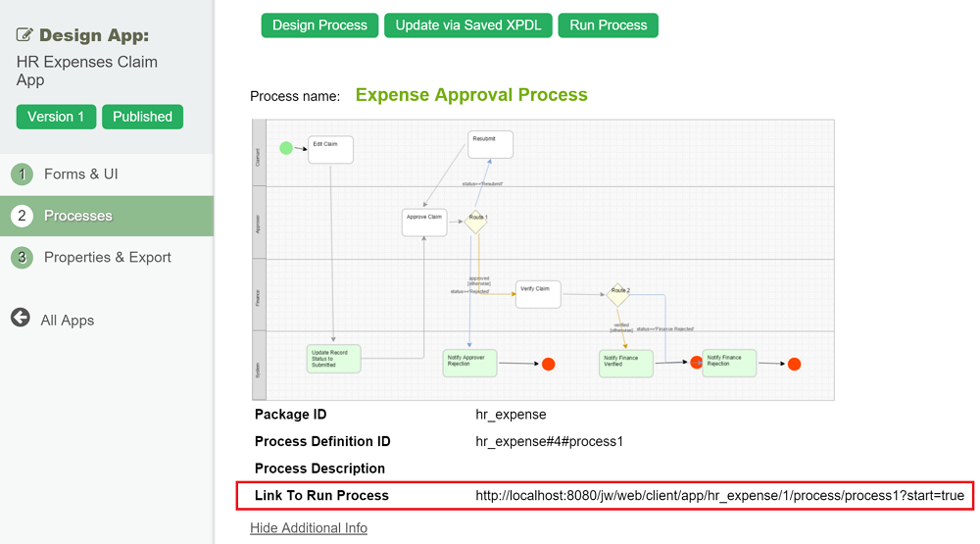980x544 pixels.
Task: Click the green start node in diagram
Action: [x=286, y=148]
